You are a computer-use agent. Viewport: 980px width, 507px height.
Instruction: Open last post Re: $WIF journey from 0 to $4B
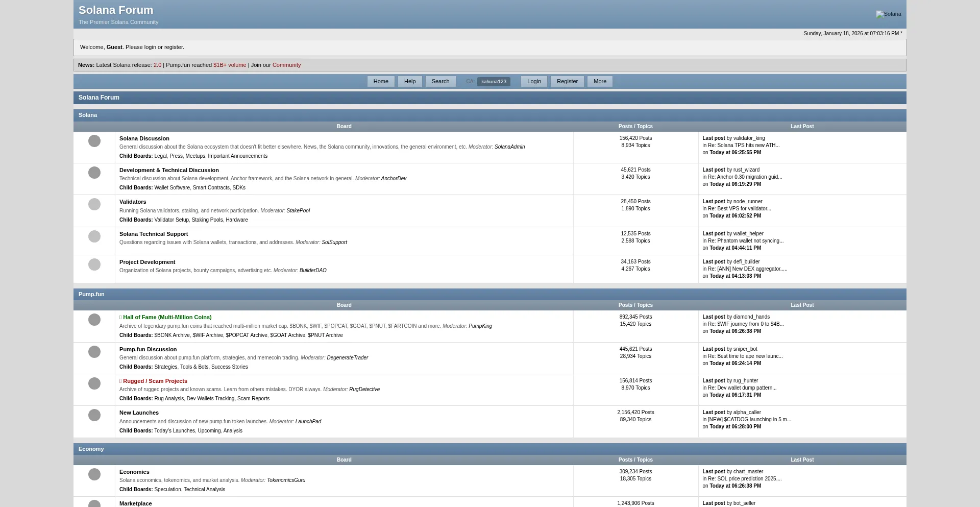pyautogui.click(x=746, y=324)
